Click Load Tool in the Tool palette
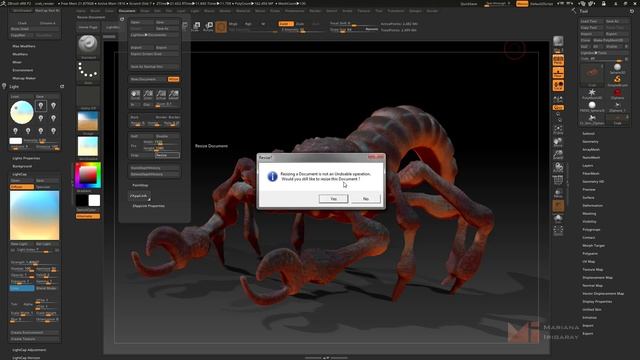The height and width of the screenshot is (360, 640). (x=591, y=21)
